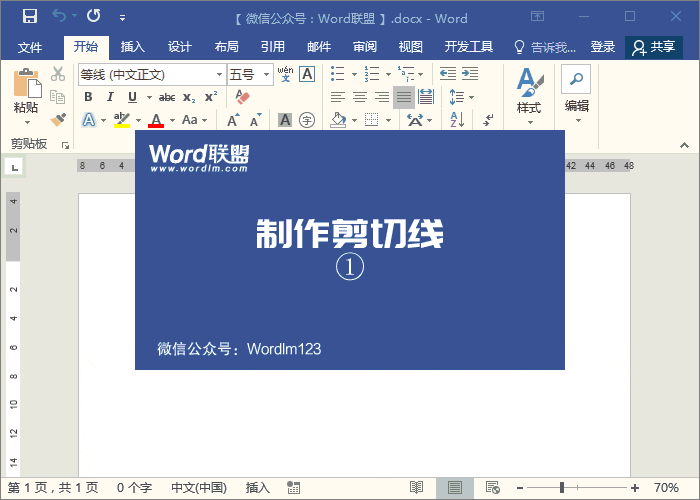Image resolution: width=700 pixels, height=500 pixels.
Task: Open the underline style dropdown arrow
Action: click(x=149, y=97)
